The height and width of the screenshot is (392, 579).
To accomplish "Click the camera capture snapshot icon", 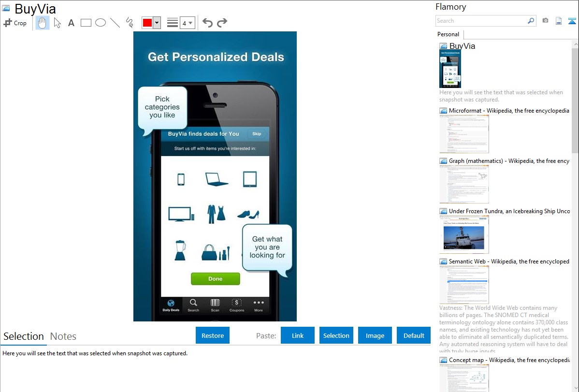I will 545,21.
